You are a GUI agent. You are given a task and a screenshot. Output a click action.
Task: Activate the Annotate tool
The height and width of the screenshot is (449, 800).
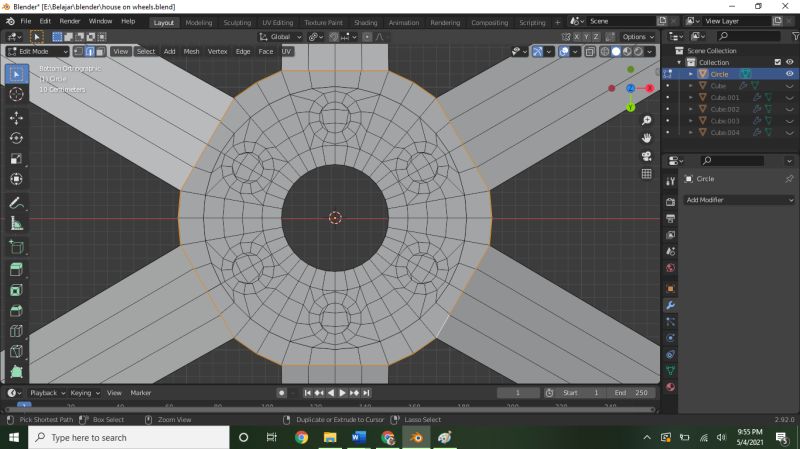(x=16, y=203)
